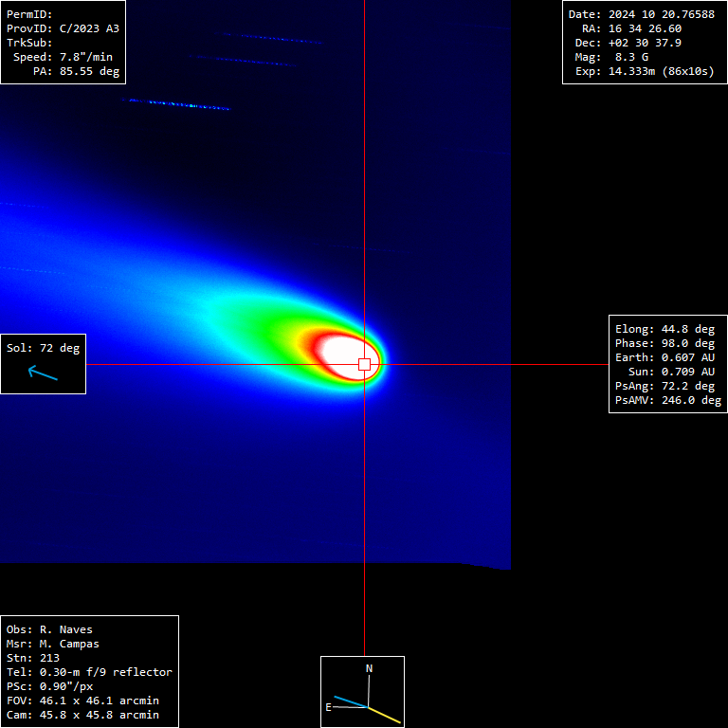Click the Tel: 0.30-m f/9 reflector line
728x728 pixels.
point(89,672)
